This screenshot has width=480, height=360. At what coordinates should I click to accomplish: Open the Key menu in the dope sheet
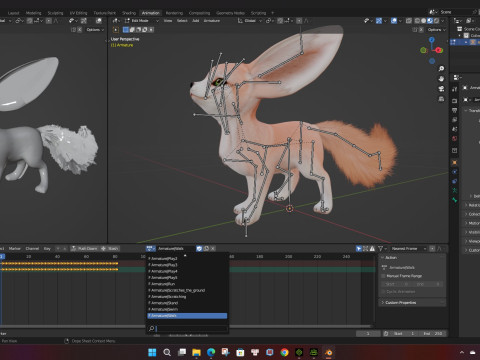pyautogui.click(x=47, y=248)
